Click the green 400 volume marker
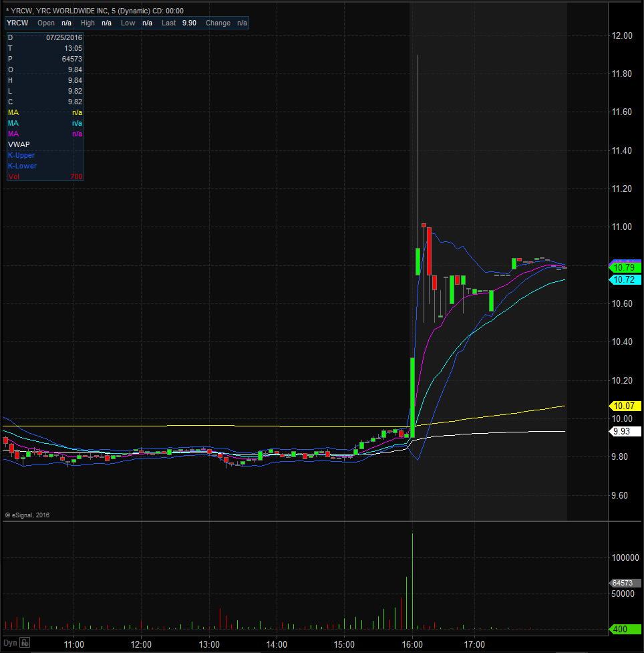644x653 pixels. [623, 630]
